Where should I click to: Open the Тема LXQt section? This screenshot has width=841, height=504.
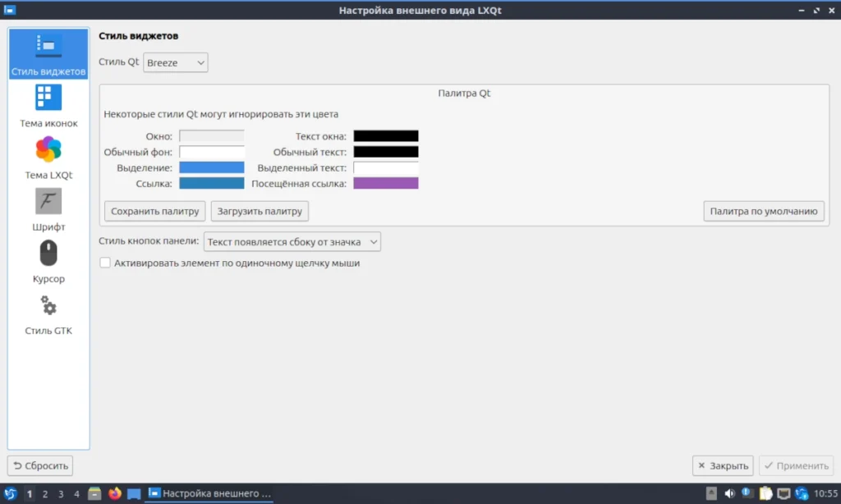coord(48,158)
